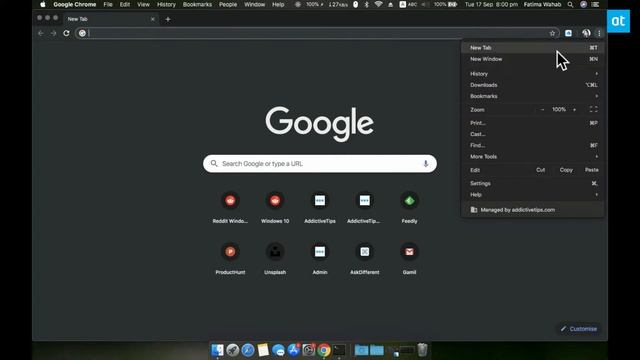Viewport: 640px width, 360px height.
Task: Open the ABC input source dropdown
Action: point(408,4)
